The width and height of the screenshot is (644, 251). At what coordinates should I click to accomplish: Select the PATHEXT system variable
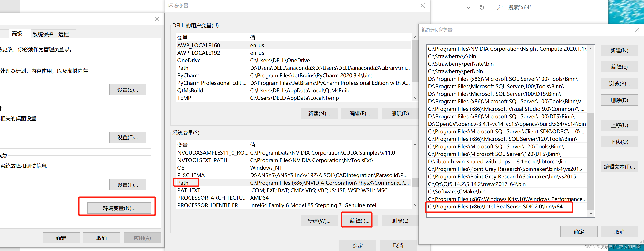pyautogui.click(x=294, y=190)
